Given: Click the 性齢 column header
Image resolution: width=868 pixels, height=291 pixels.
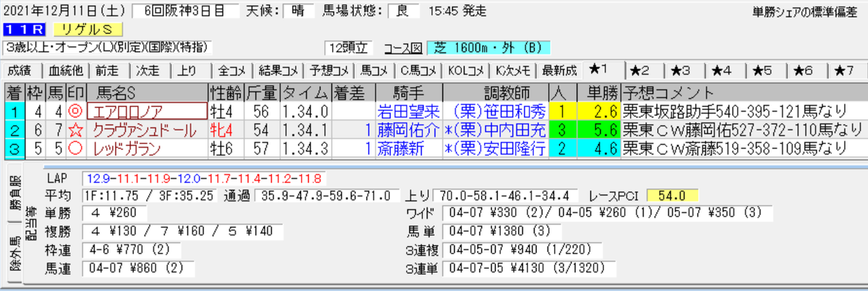Looking at the screenshot, I should 225,93.
